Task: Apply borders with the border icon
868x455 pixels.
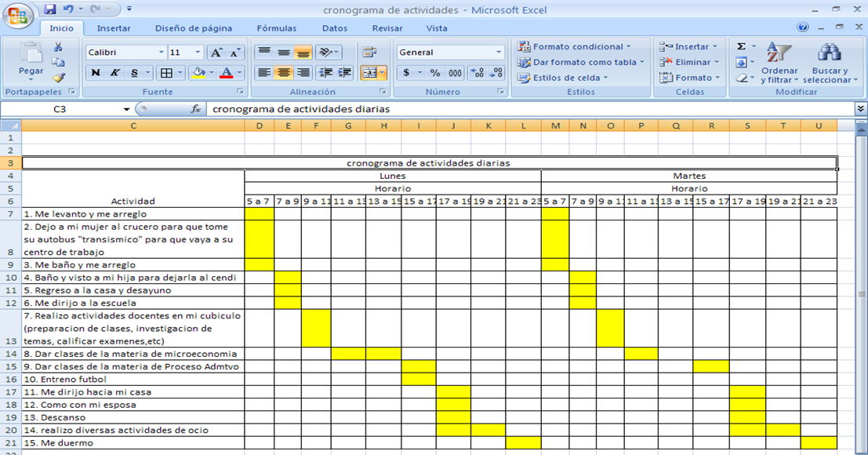Action: 167,72
